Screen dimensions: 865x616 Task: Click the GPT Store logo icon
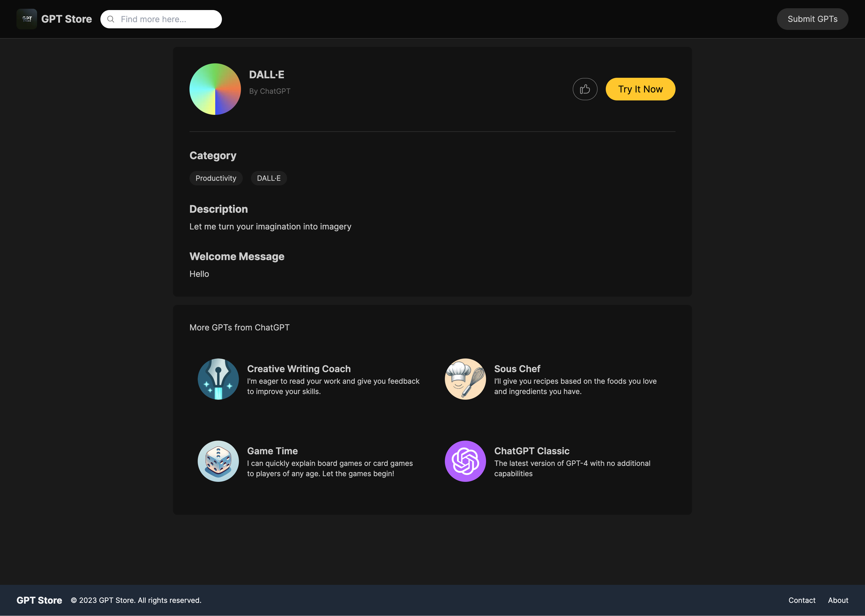point(27,19)
